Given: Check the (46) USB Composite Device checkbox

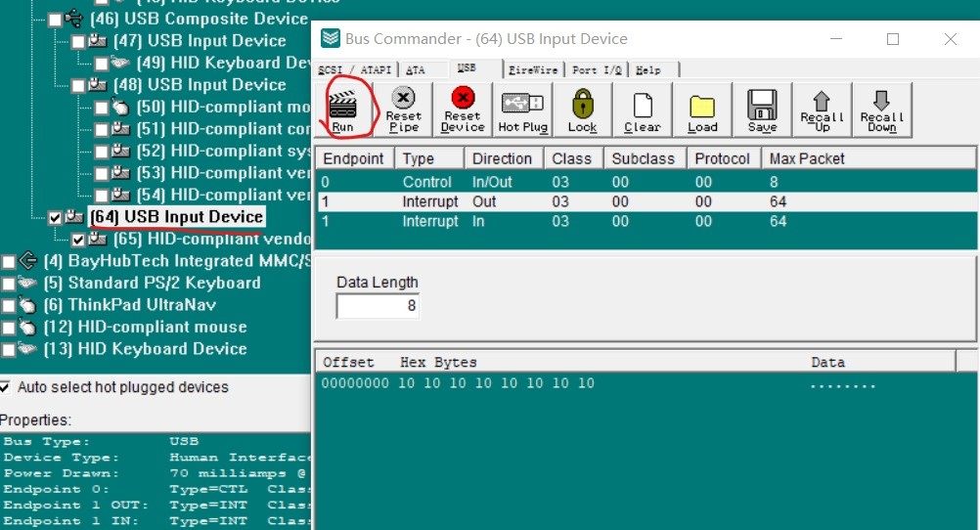Looking at the screenshot, I should tap(55, 19).
